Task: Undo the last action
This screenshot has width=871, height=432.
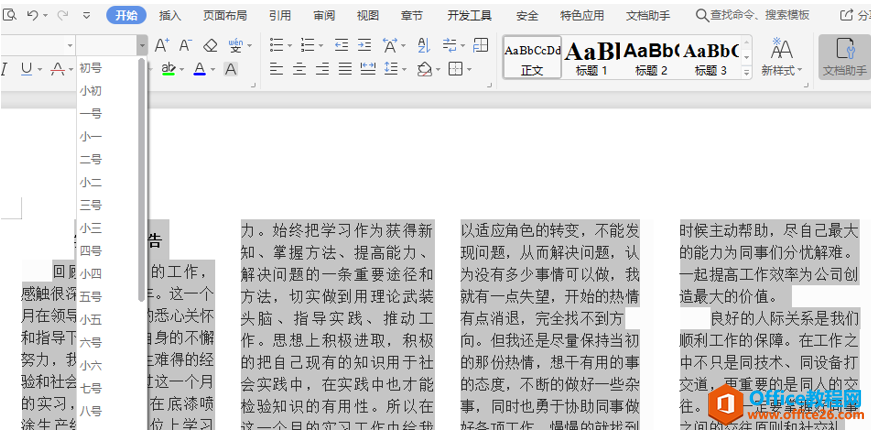Action: [x=33, y=16]
